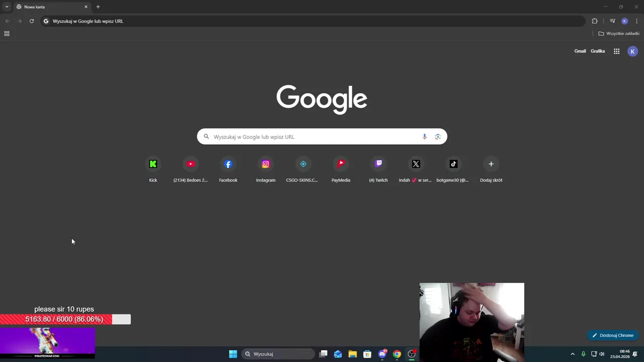644x362 pixels.
Task: Open the CSGO-SKINS shortcut tile
Action: (303, 169)
